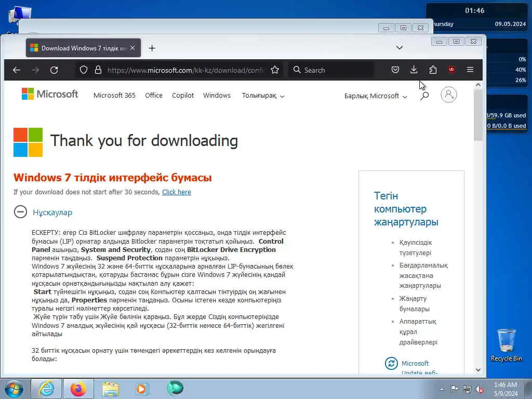Expand the Толығырақ navigation dropdown

click(x=263, y=96)
